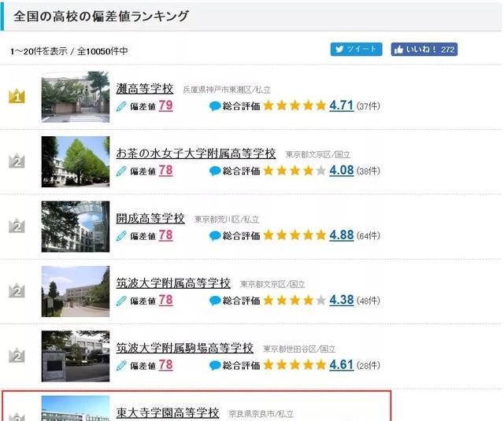Open the 灘高等学校 school link
The width and height of the screenshot is (504, 421).
(145, 89)
